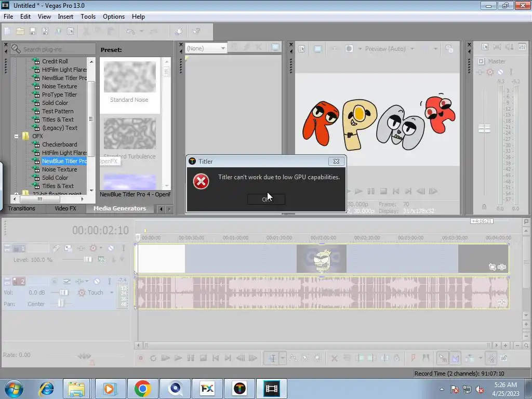Open the File menu

(x=8, y=17)
